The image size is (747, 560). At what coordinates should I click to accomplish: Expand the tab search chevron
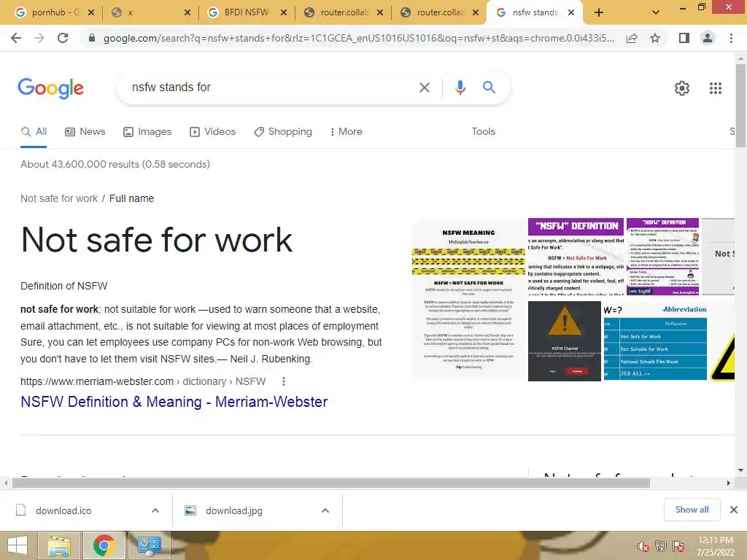656,12
